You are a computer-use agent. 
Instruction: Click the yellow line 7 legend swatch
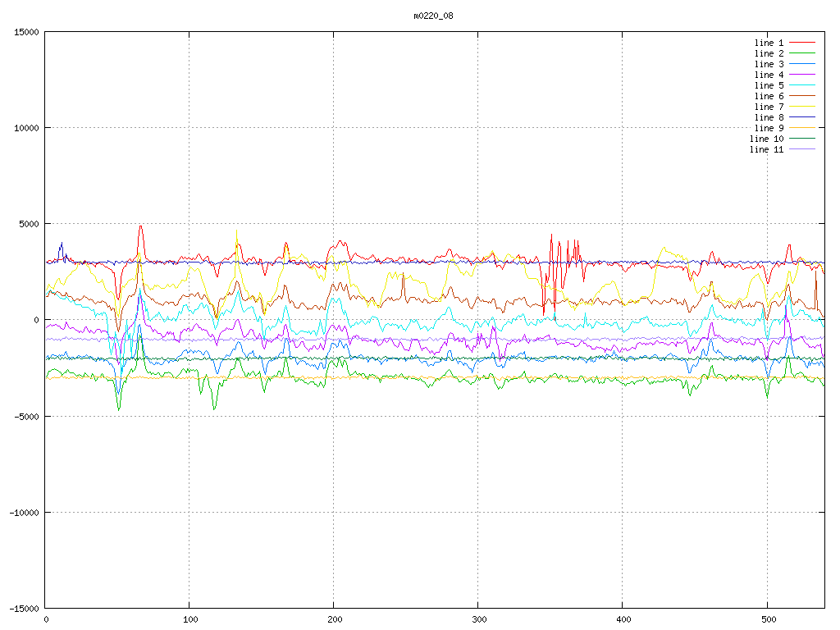[x=802, y=107]
